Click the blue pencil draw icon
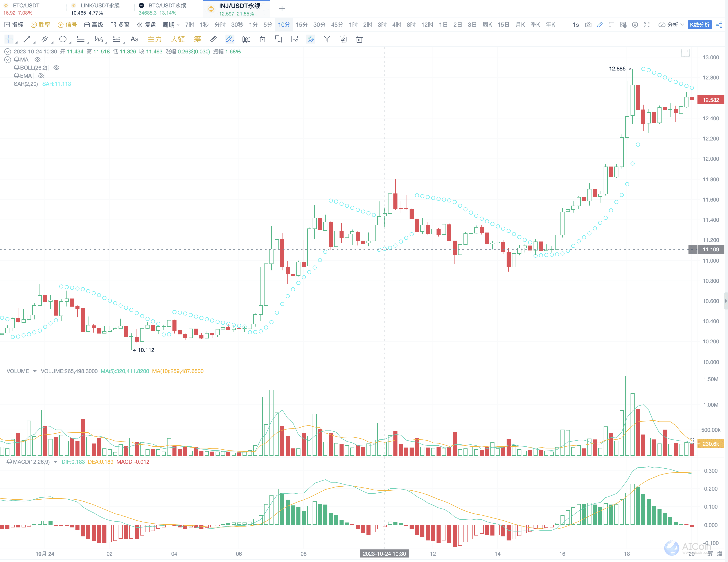Screen dimensions: 728x562 click(x=600, y=25)
